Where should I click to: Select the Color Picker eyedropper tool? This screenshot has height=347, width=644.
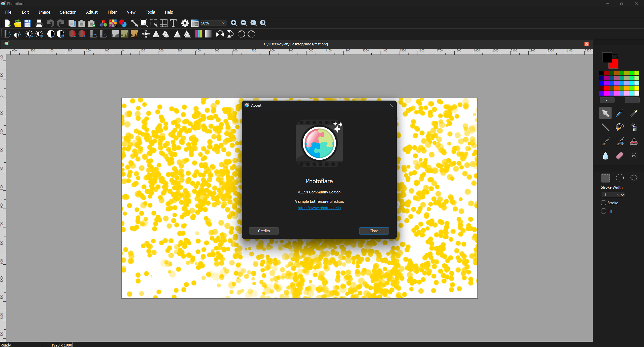[620, 113]
